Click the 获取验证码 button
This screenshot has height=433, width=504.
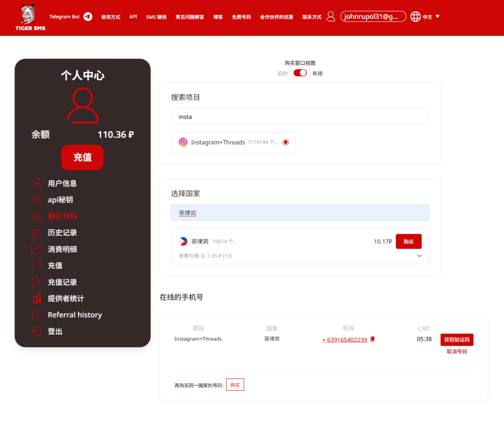click(457, 340)
